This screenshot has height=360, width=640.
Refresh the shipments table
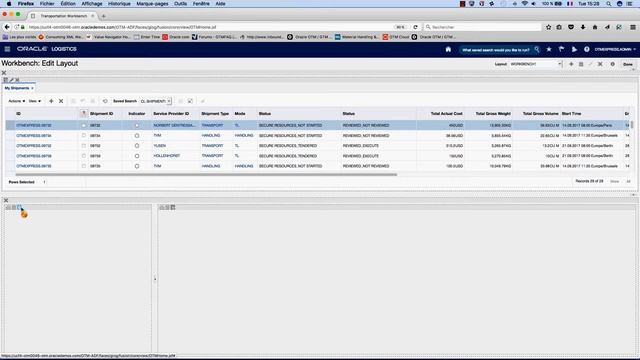coord(105,101)
